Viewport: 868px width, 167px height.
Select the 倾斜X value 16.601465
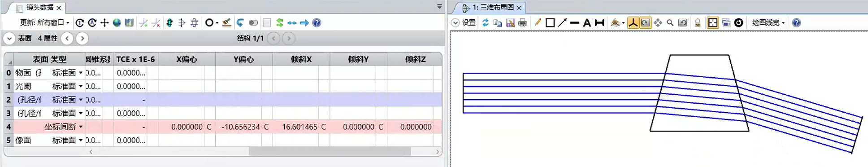[299, 127]
